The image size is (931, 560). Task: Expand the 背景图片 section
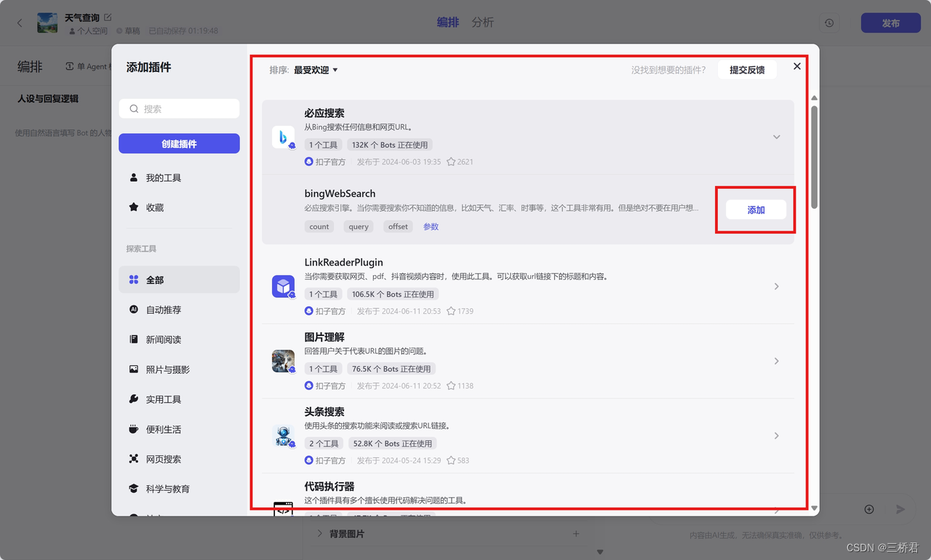coord(320,534)
